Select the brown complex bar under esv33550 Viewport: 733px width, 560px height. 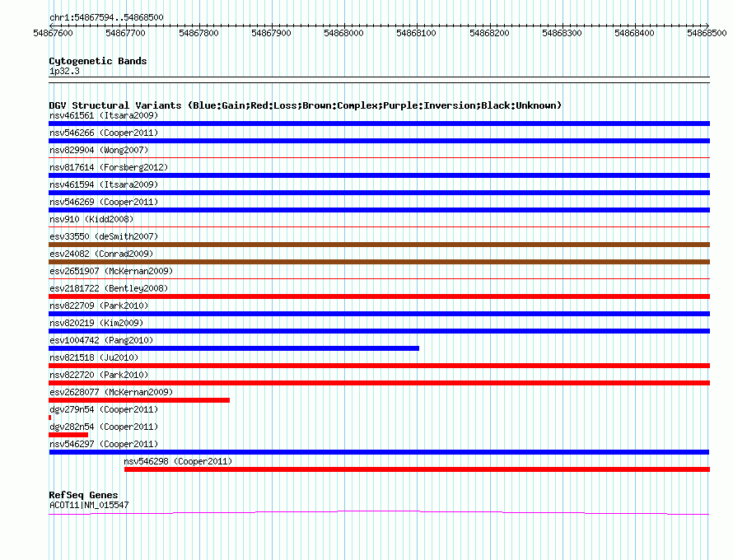379,245
